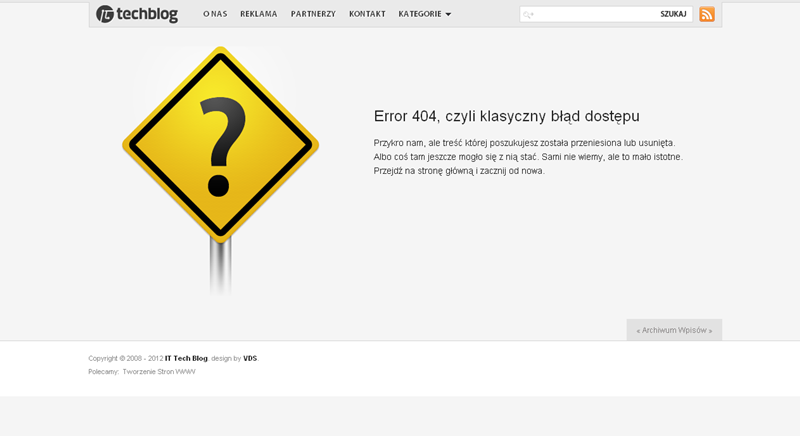Viewport: 800px width, 436px height.
Task: Click the techblog logo in the header
Action: coord(136,14)
